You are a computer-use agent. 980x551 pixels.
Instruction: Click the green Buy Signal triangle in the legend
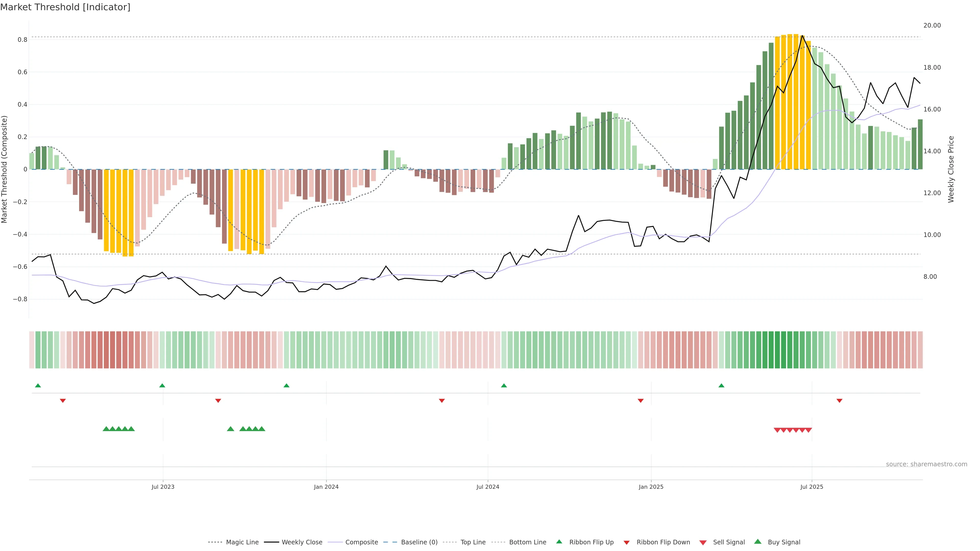coord(758,542)
